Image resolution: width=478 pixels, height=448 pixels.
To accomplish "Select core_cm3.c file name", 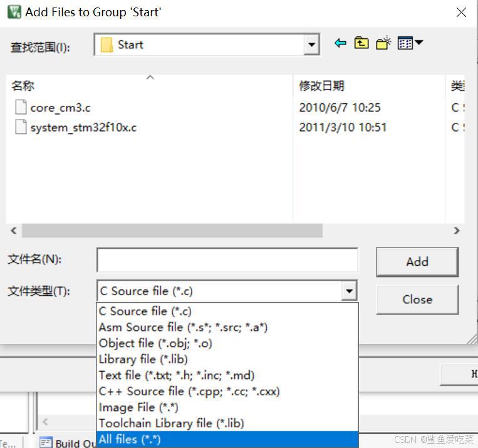I will [x=60, y=108].
